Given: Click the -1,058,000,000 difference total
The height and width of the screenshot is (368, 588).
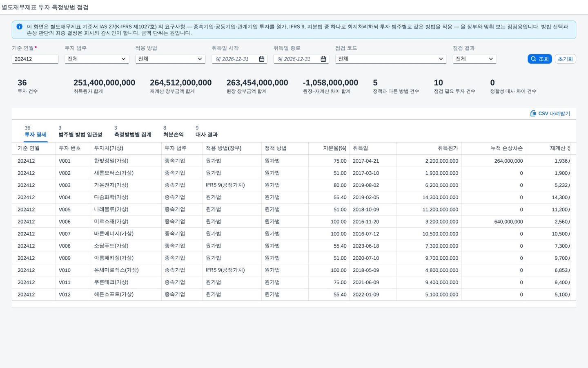Looking at the screenshot, I should coord(330,83).
